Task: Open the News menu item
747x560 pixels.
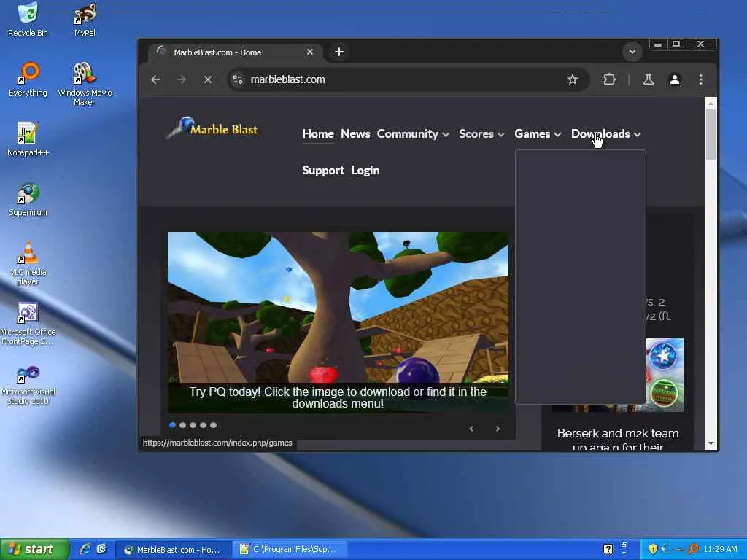Action: coord(355,134)
